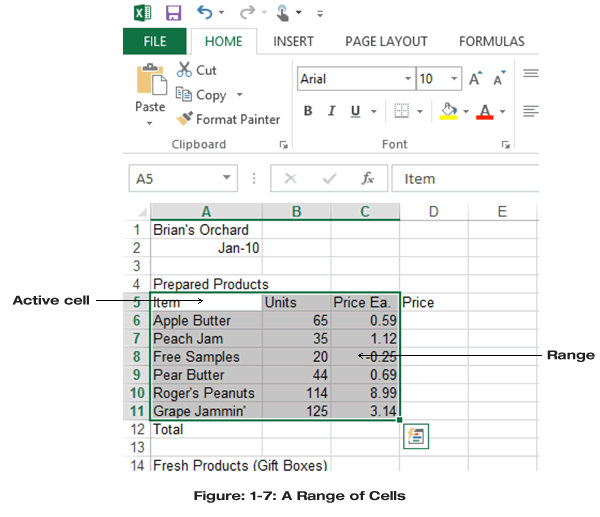The height and width of the screenshot is (517, 600).
Task: Open the font name dropdown showing Arial
Action: pos(407,78)
